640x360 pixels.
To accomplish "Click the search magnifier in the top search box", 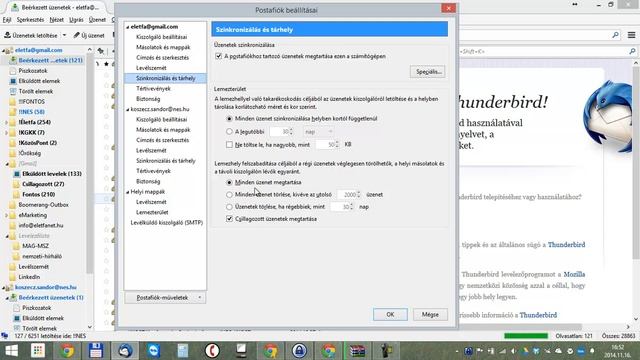I will click(x=616, y=35).
